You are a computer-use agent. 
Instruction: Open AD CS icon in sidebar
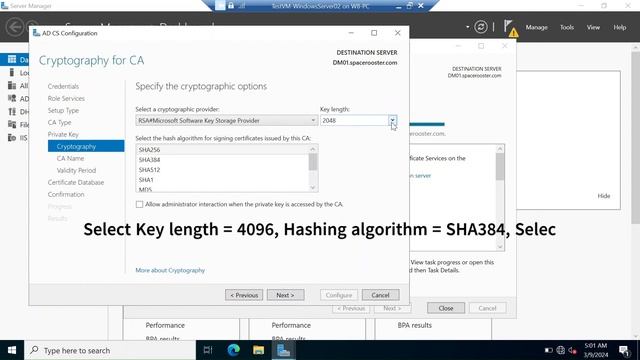coord(12,98)
